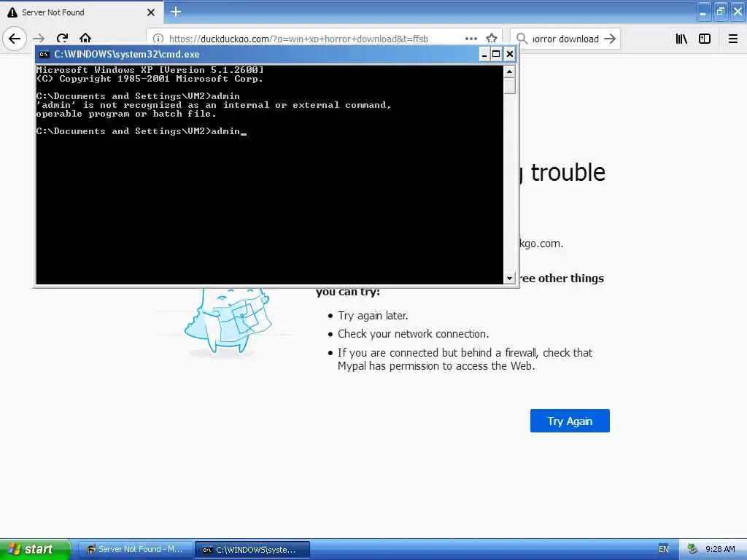Click the horror download search field
The width and height of the screenshot is (747, 560).
(x=565, y=39)
